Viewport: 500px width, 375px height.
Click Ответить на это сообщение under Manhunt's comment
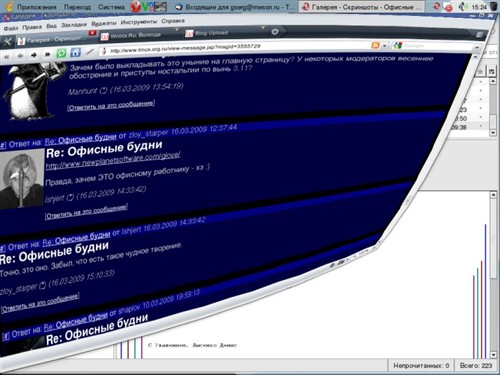click(111, 105)
